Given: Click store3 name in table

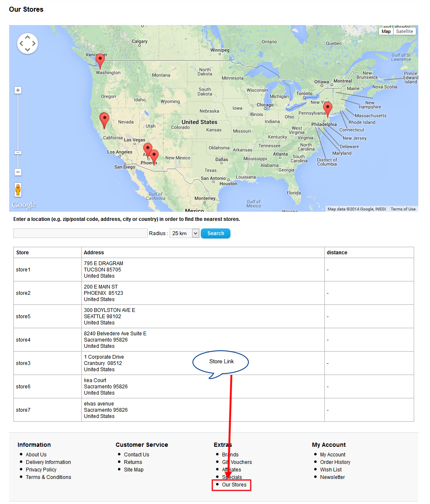Looking at the screenshot, I should pyautogui.click(x=23, y=363).
